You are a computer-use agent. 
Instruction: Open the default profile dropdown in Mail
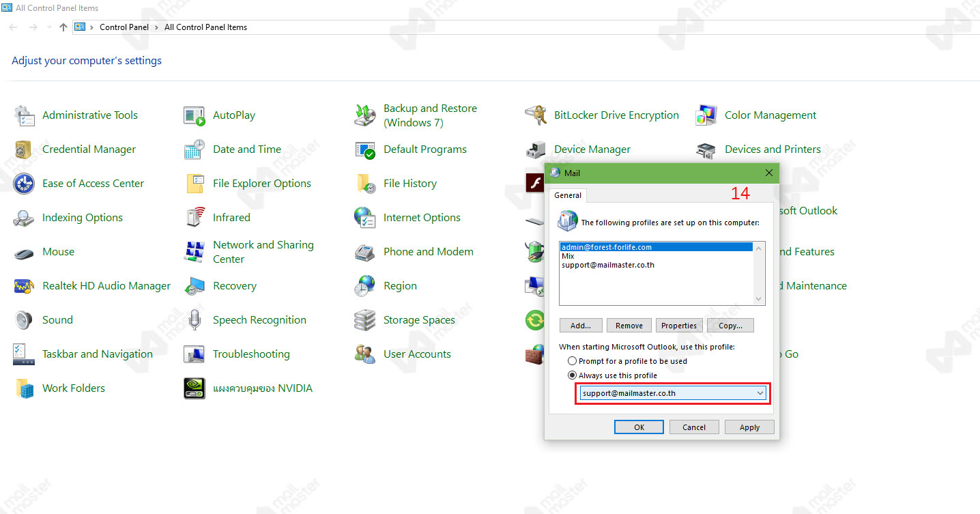pyautogui.click(x=673, y=393)
